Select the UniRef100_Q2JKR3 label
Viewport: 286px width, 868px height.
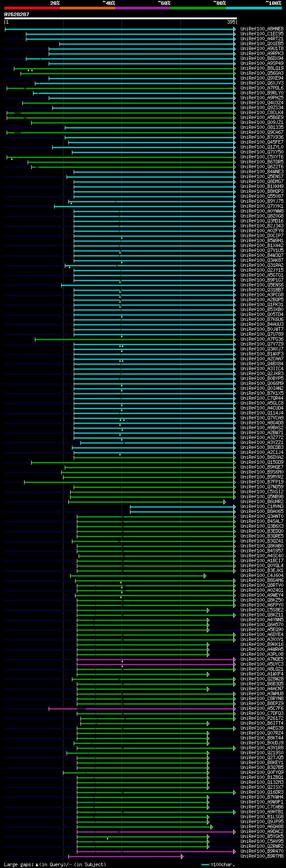tap(262, 373)
